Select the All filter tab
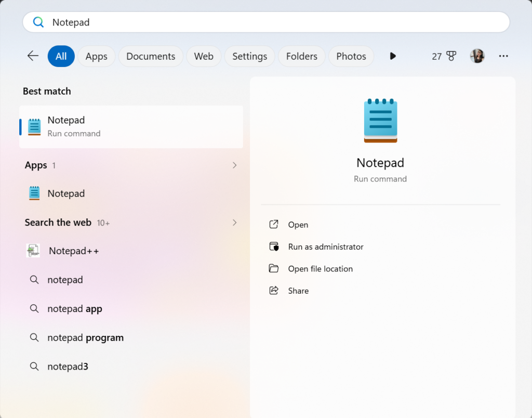Image resolution: width=532 pixels, height=418 pixels. pos(61,56)
